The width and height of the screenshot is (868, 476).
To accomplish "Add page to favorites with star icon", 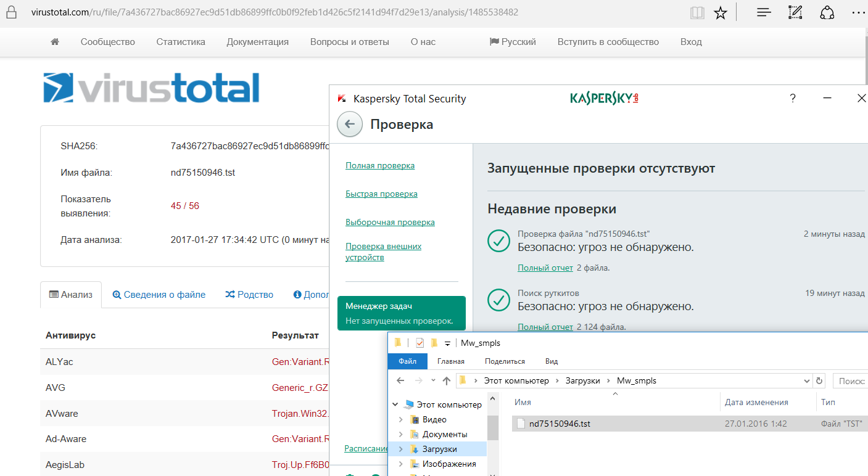I will click(x=720, y=13).
